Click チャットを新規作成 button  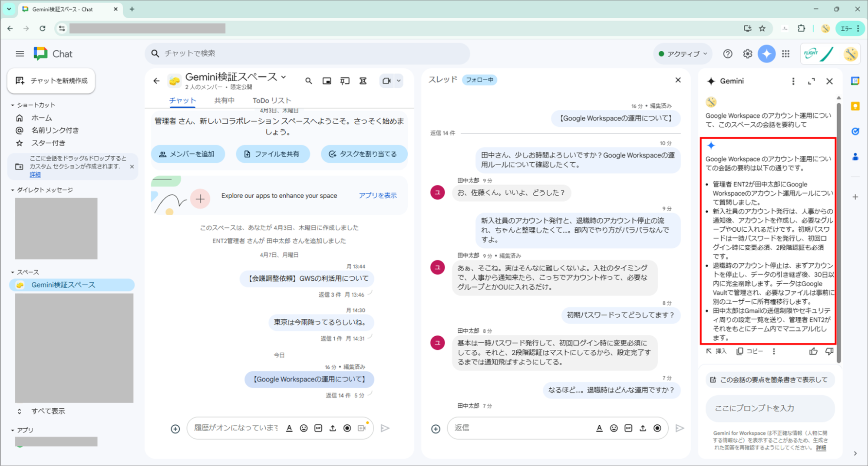51,81
